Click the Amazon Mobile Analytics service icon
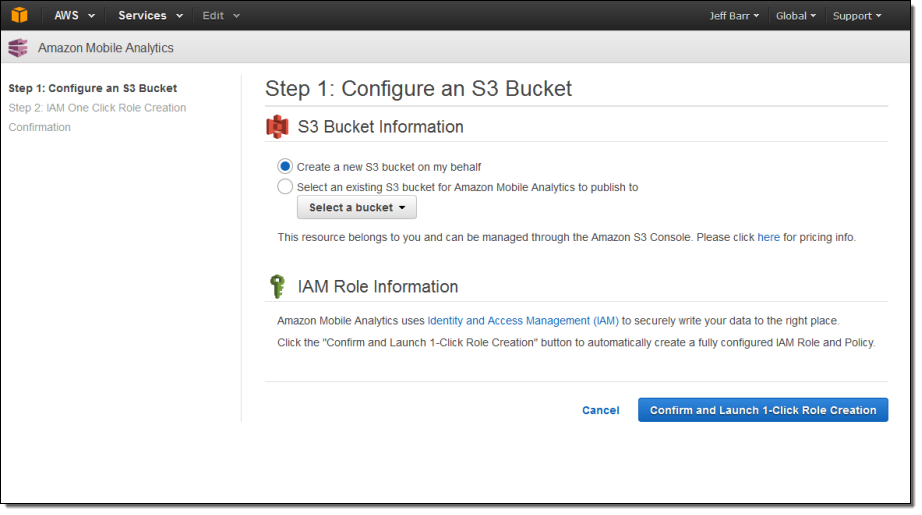This screenshot has width=922, height=515. (x=18, y=48)
